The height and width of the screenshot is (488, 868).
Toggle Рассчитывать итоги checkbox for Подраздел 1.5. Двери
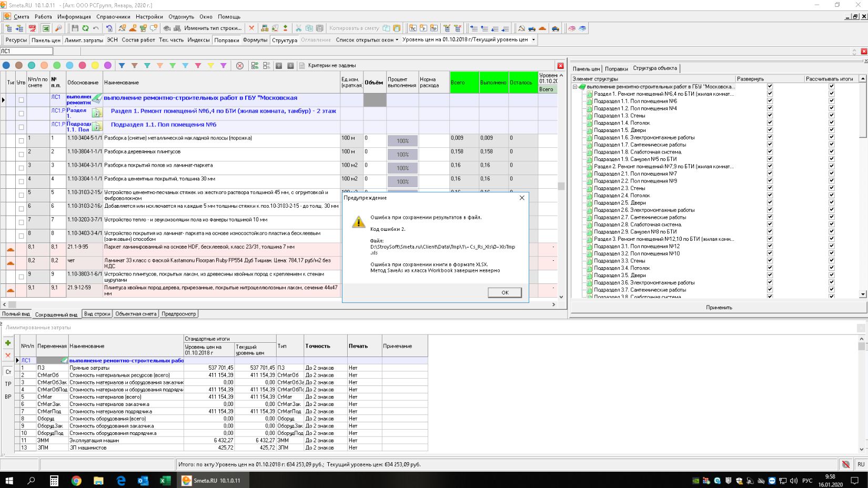click(x=832, y=130)
